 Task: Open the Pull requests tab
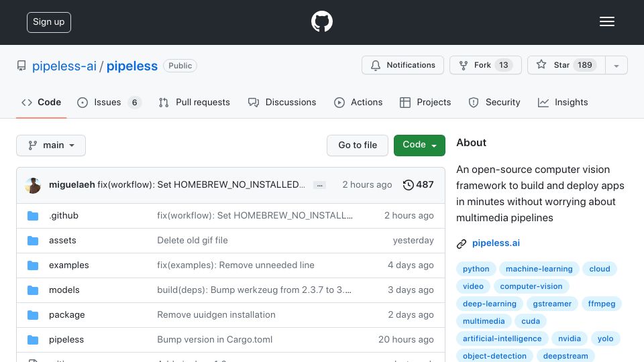195,102
